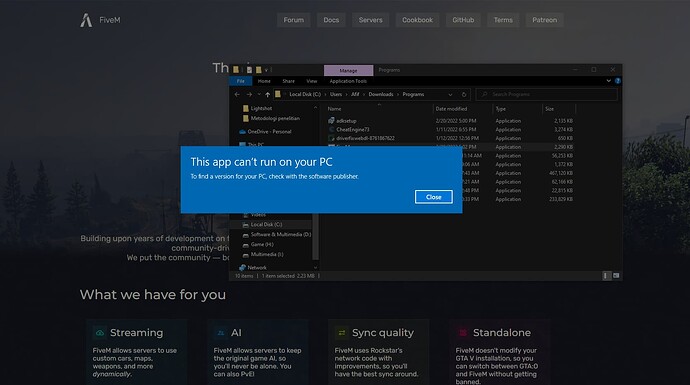Viewport: 690px width, 385px height.
Task: Switch to Large icons view layout
Action: click(x=616, y=276)
